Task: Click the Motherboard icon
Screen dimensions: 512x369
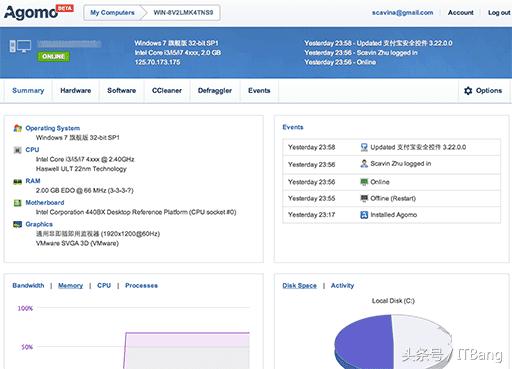Action: [17, 203]
